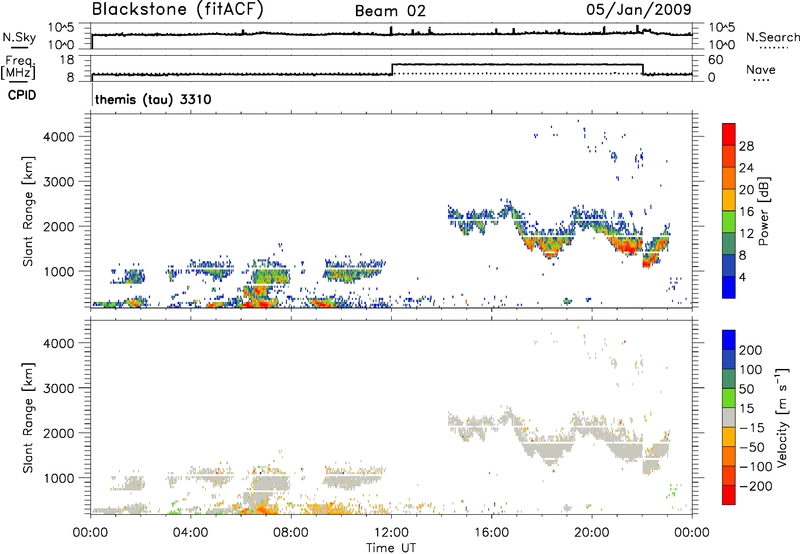Click the 'Velocity [m s-1]' colorbar label
This screenshot has height=554, width=800.
click(x=783, y=417)
